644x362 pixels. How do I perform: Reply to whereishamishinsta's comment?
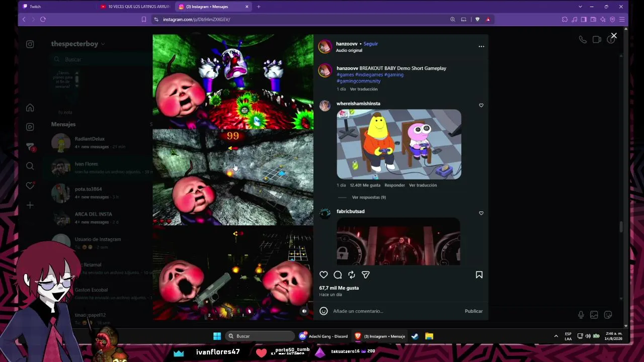pyautogui.click(x=394, y=185)
